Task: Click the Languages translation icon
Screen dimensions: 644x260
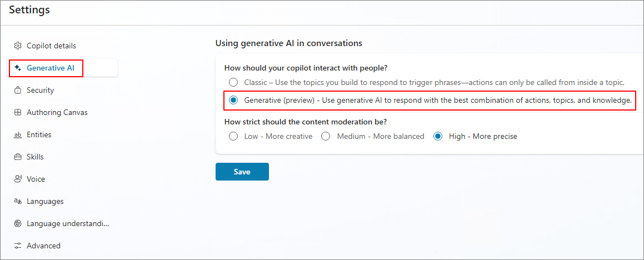Action: (18, 201)
